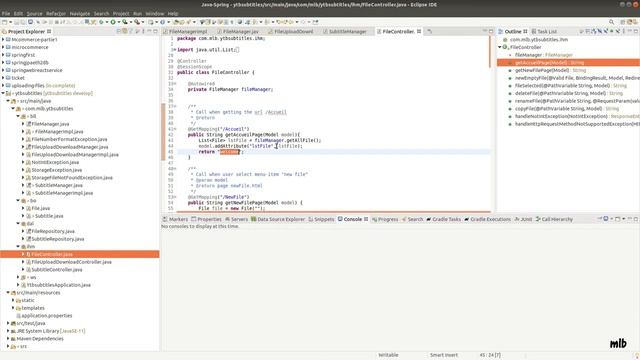Click Open Console icon in Console toolbar
This screenshot has height=360, width=640.
tap(618, 219)
